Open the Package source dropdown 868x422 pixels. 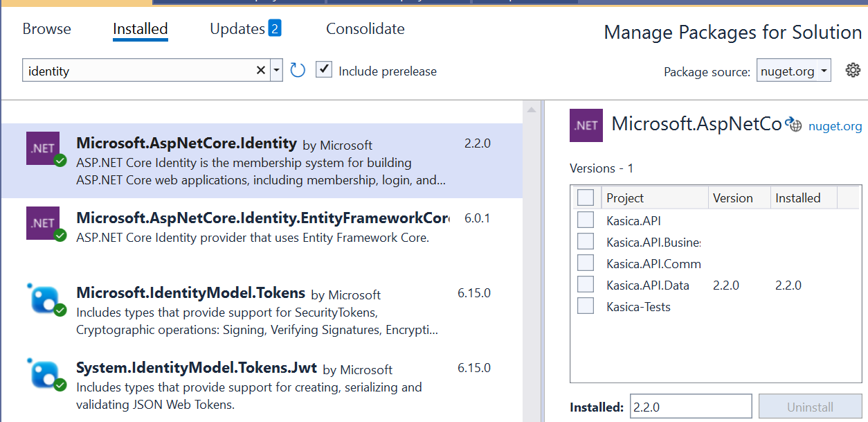click(x=794, y=71)
